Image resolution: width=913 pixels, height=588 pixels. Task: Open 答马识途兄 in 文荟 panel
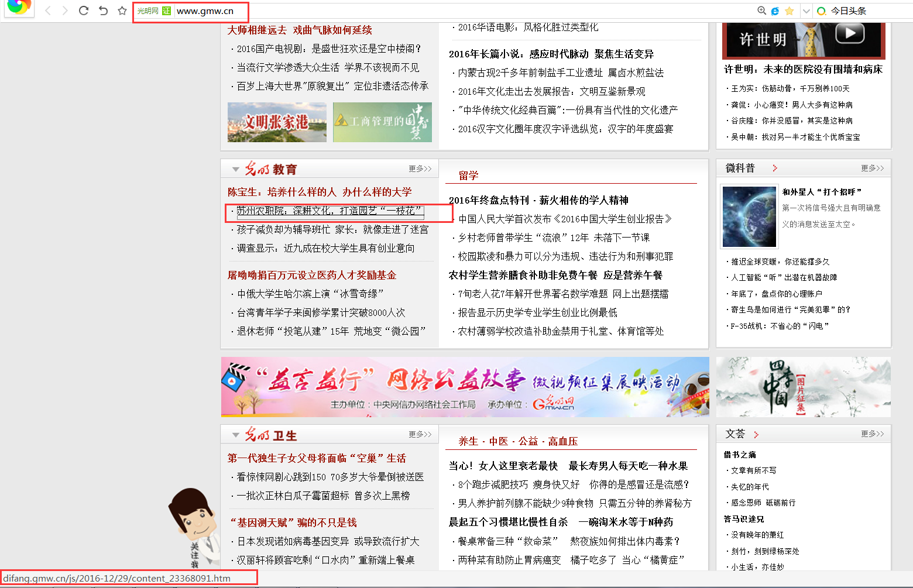(x=744, y=519)
